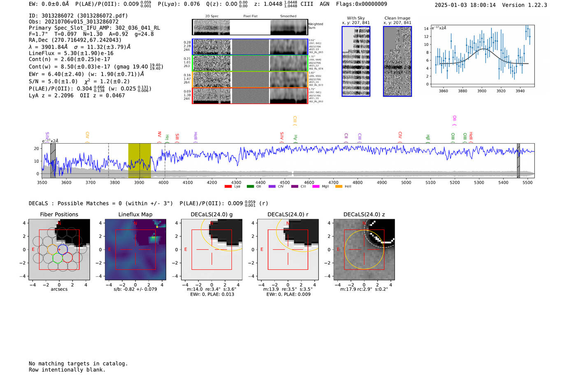Click the 'Pixel Flat' column header
Viewport: 576px width, 392px height.
point(250,16)
